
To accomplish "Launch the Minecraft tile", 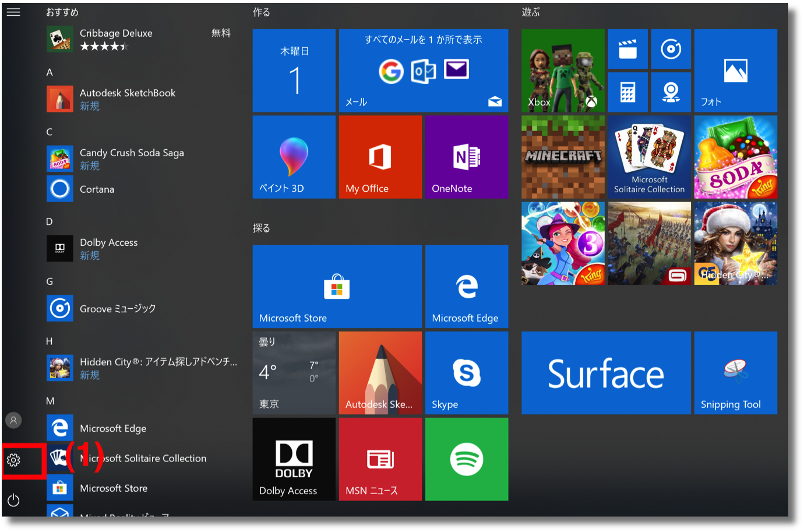I will [x=563, y=157].
